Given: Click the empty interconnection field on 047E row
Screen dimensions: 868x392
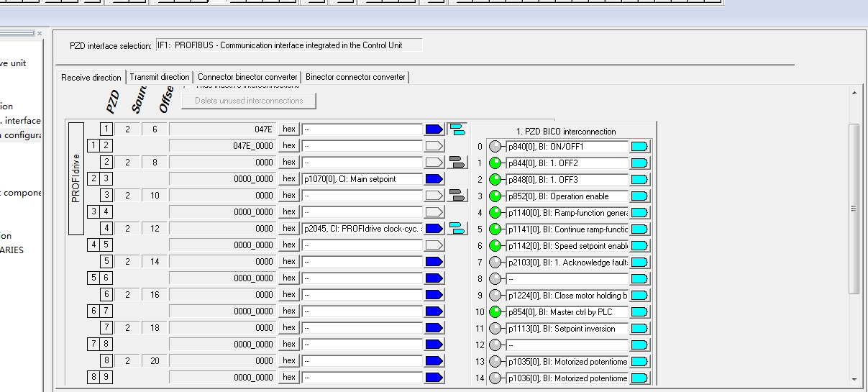Looking at the screenshot, I should coord(362,129).
